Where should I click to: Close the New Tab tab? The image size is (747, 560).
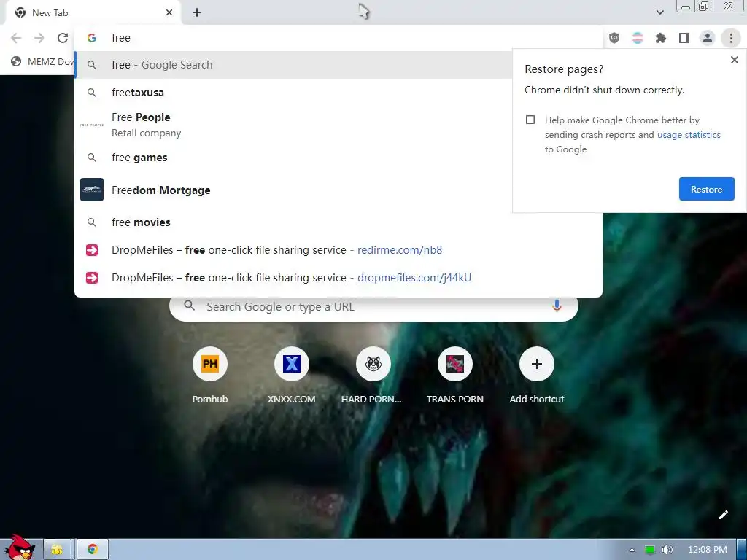(x=169, y=13)
